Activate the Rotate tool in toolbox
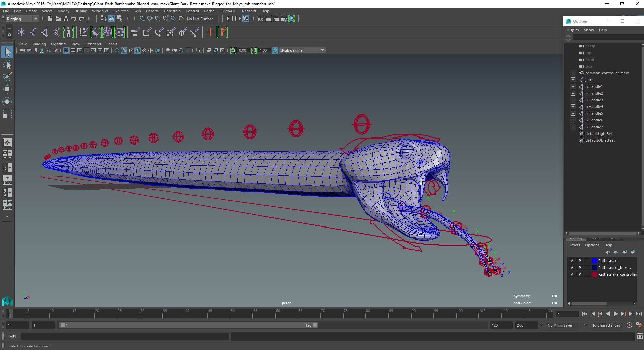Image resolution: width=644 pixels, height=350 pixels. (7, 102)
